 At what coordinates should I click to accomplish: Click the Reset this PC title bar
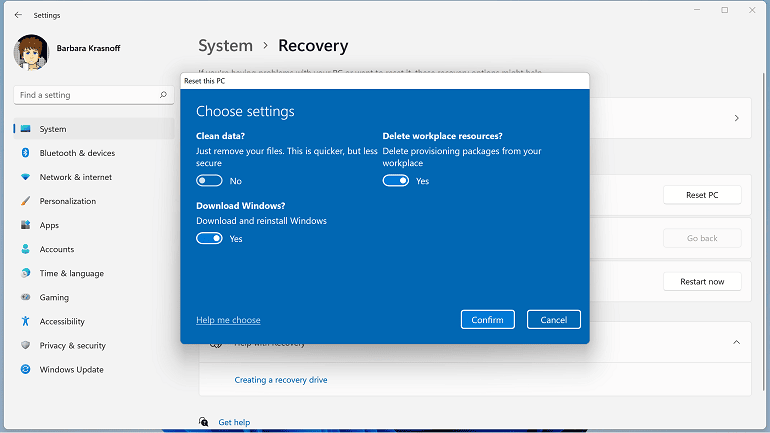click(x=385, y=81)
